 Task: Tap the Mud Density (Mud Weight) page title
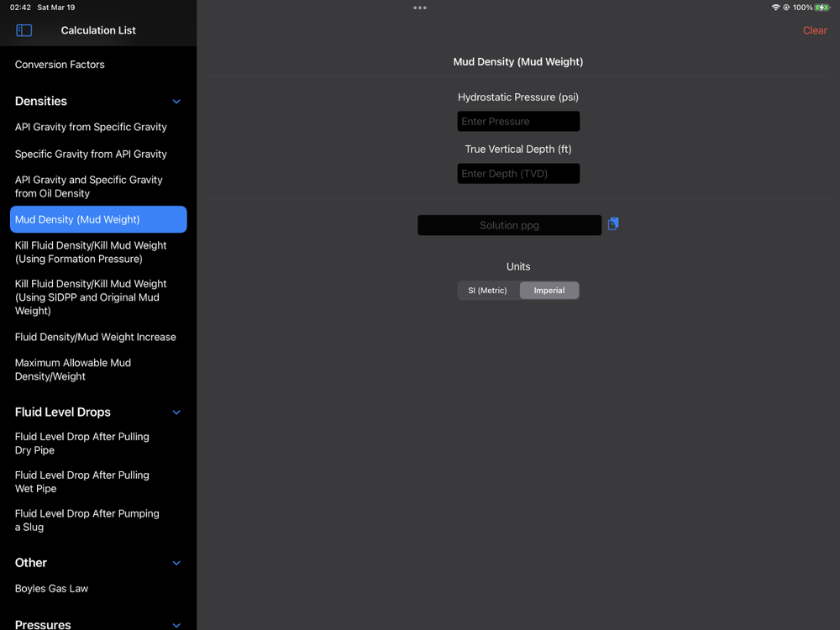coord(518,61)
